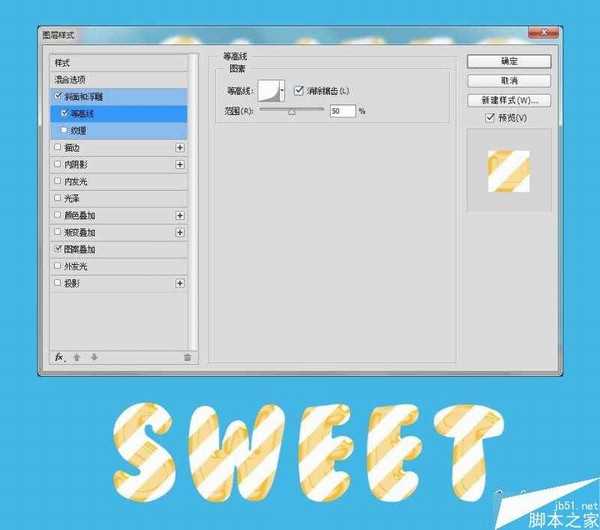Image resolution: width=600 pixels, height=530 pixels.
Task: Click the plus icon next to 描边
Action: pos(180,147)
